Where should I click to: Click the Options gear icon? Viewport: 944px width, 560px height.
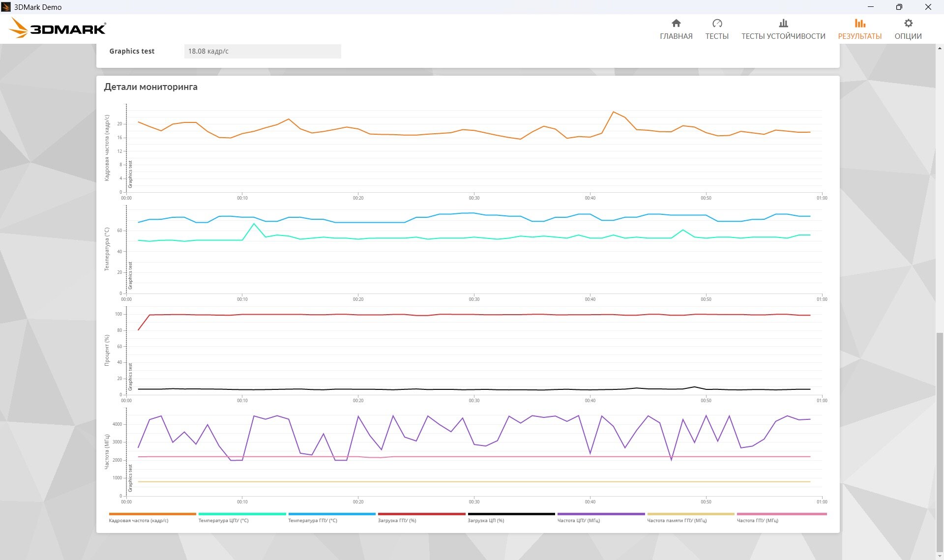click(x=908, y=23)
